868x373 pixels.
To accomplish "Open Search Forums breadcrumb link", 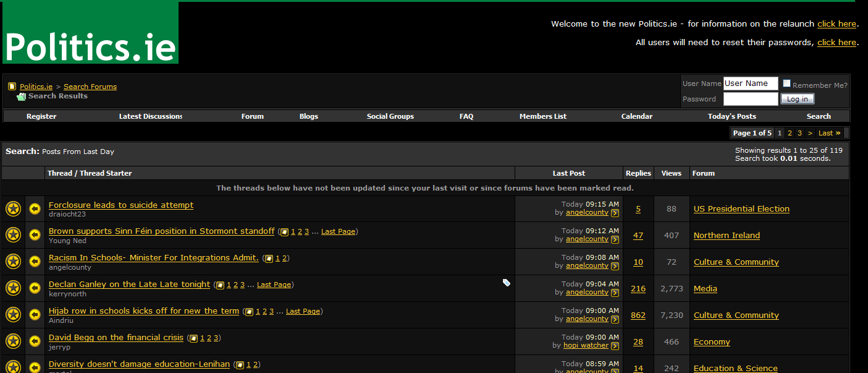I will tap(90, 87).
